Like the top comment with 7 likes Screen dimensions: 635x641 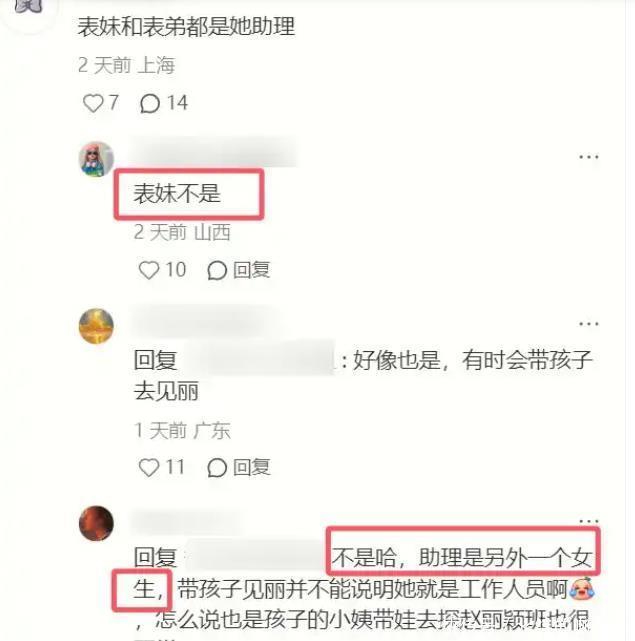click(93, 103)
